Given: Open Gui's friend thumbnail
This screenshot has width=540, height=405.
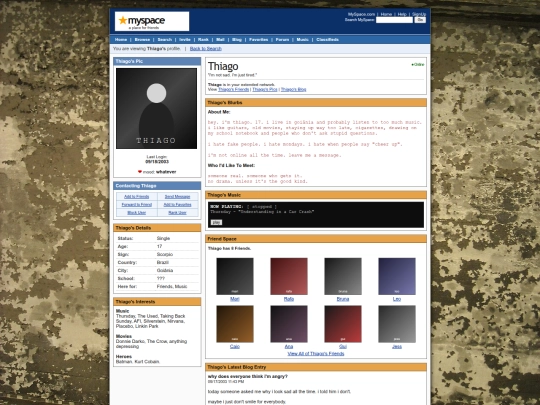Looking at the screenshot, I should pos(343,324).
